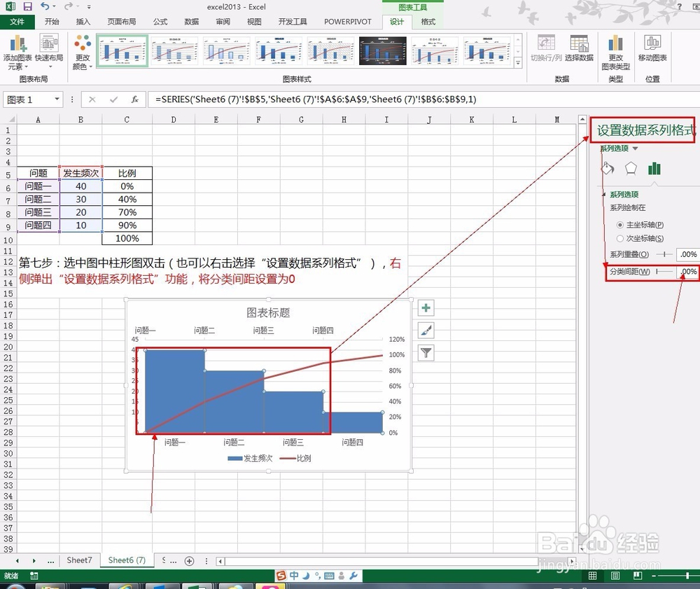This screenshot has height=589, width=700.
Task: Switch to Page Layout view icon
Action: (x=615, y=576)
